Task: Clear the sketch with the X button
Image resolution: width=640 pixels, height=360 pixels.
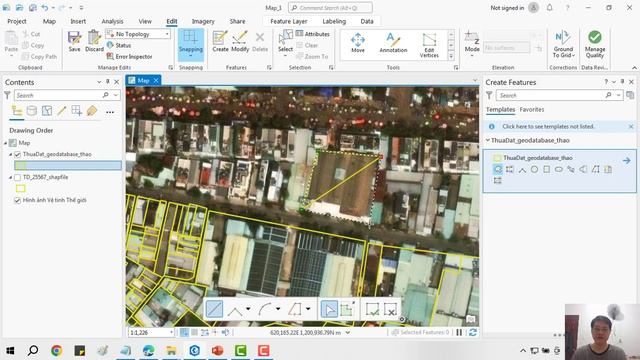Action: click(390, 309)
